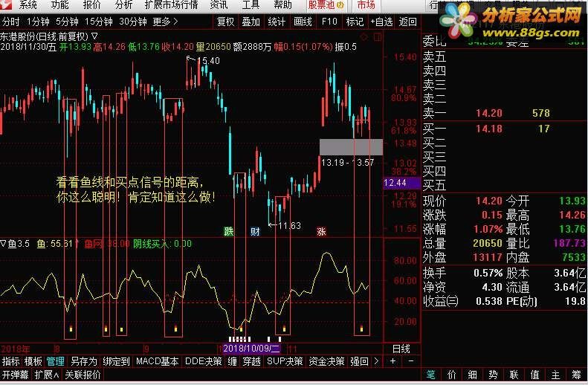Switch chart to 分时 view
The image size is (588, 385).
coord(10,22)
